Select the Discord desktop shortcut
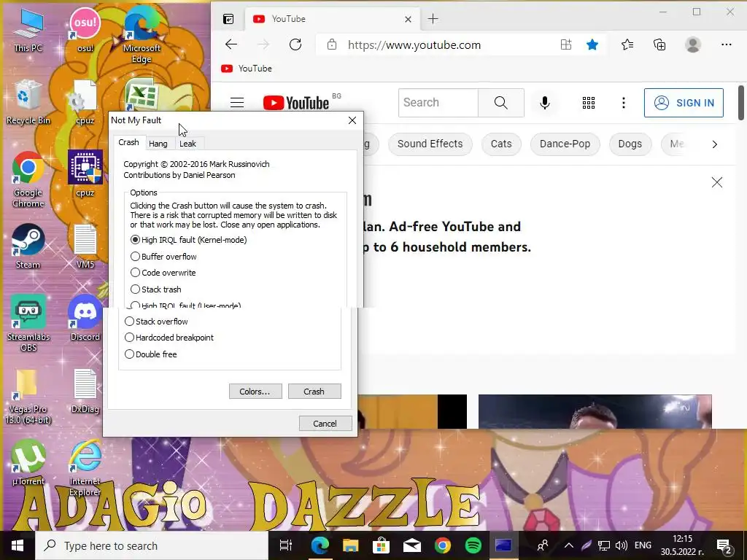 pos(85,318)
